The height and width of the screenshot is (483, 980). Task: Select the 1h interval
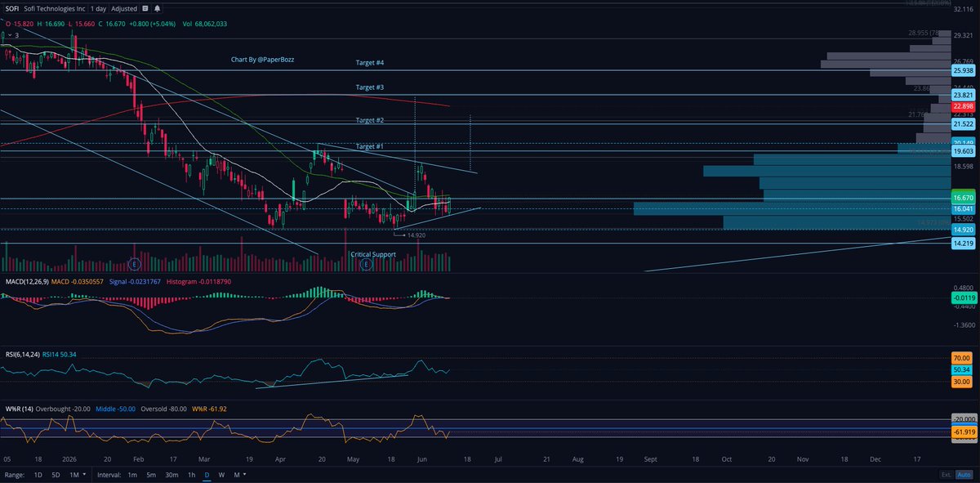[192, 474]
